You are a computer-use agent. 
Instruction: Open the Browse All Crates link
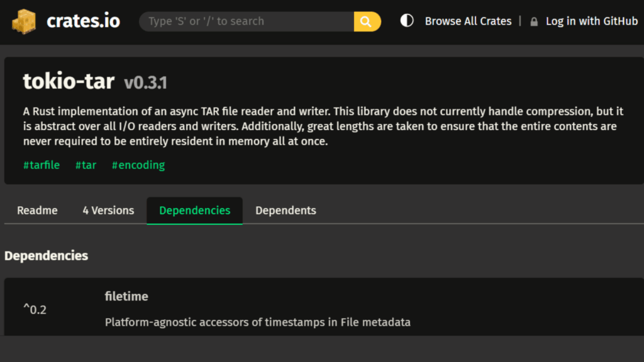[468, 21]
